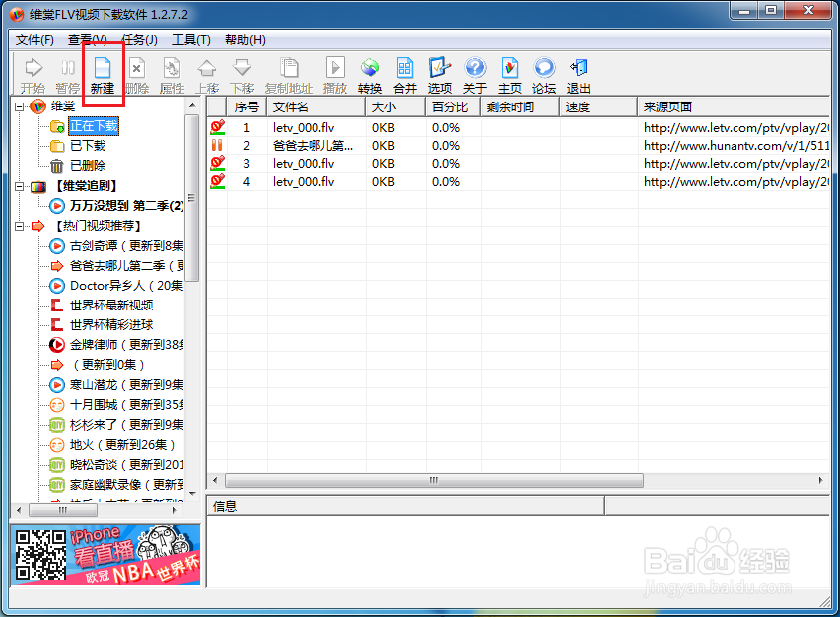The width and height of the screenshot is (840, 617).
Task: Select Doctor异乡人 tree item
Action: click(x=126, y=285)
